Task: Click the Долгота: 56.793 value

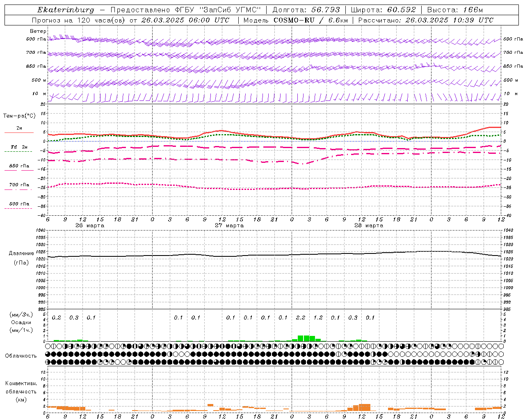Action: point(306,10)
